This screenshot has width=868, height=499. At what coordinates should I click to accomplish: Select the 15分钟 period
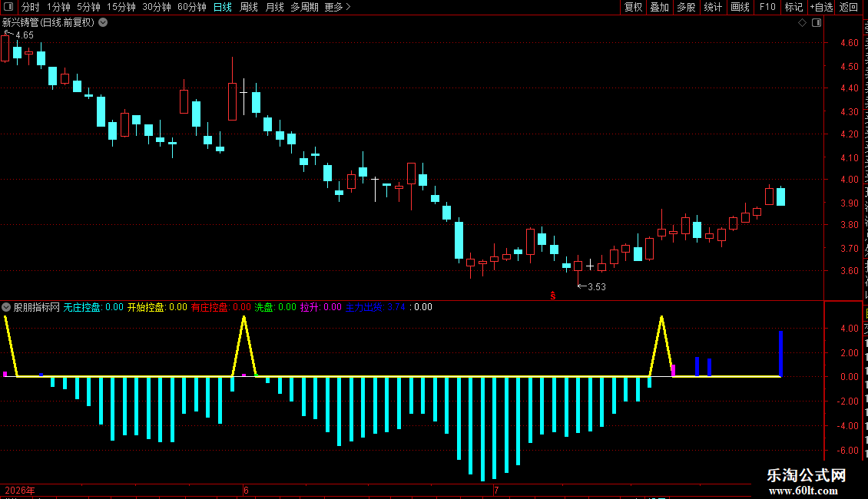(121, 7)
